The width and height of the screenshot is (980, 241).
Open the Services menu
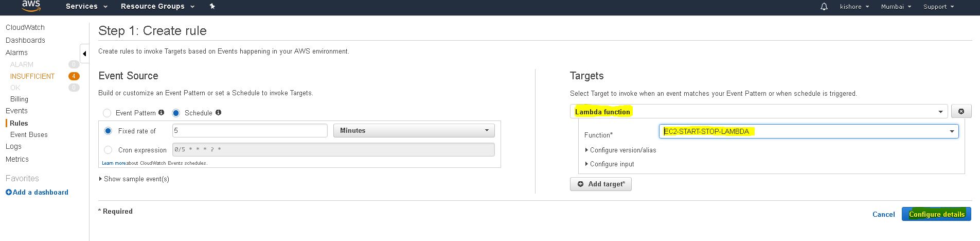pos(86,6)
